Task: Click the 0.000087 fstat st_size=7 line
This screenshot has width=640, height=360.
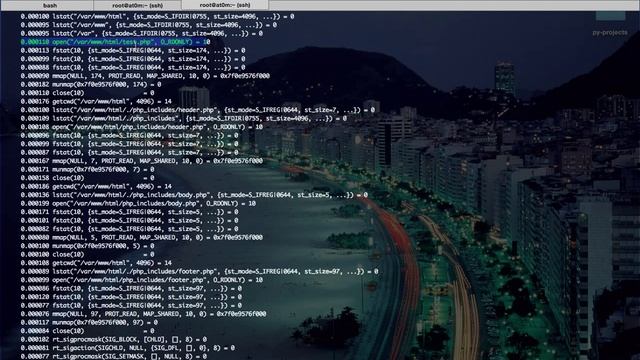Action: (129, 153)
